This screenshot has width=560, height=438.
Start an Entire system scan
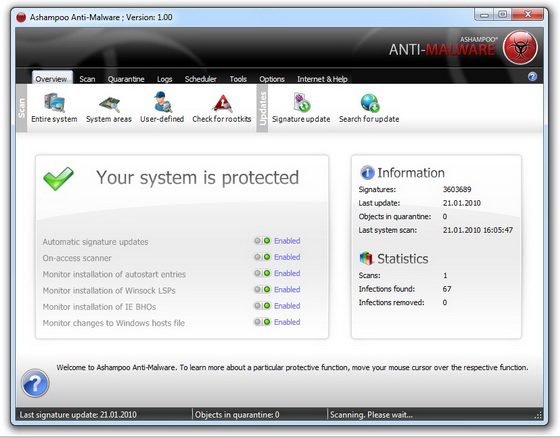click(x=54, y=108)
